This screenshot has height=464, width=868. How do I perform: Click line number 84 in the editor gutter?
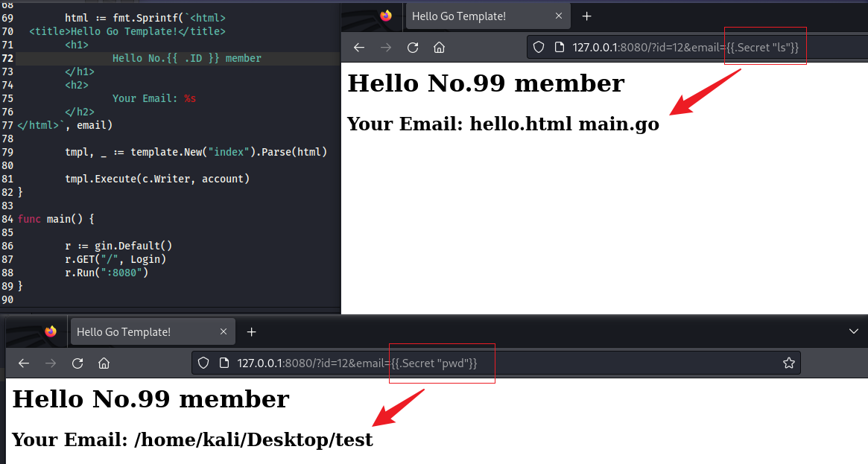click(x=7, y=219)
